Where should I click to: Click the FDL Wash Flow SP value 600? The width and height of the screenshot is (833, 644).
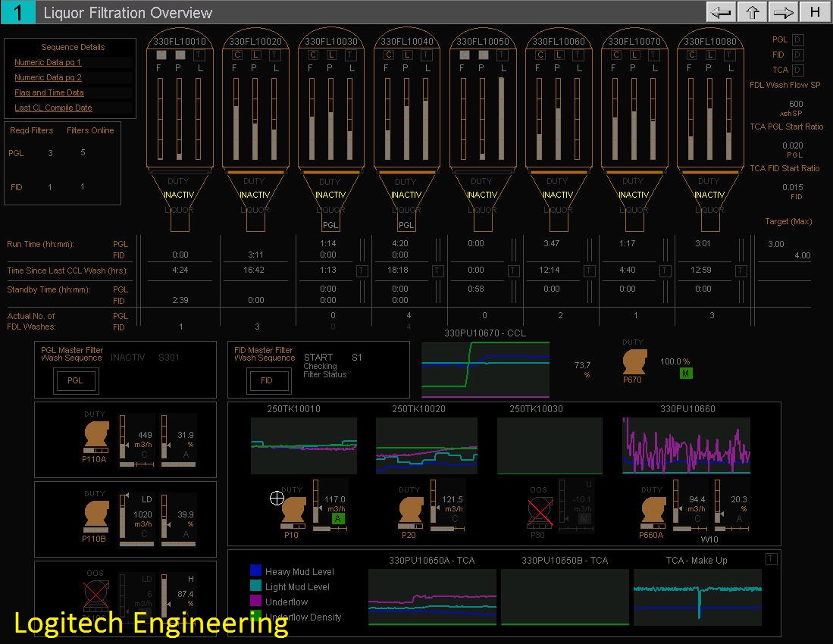pyautogui.click(x=796, y=104)
